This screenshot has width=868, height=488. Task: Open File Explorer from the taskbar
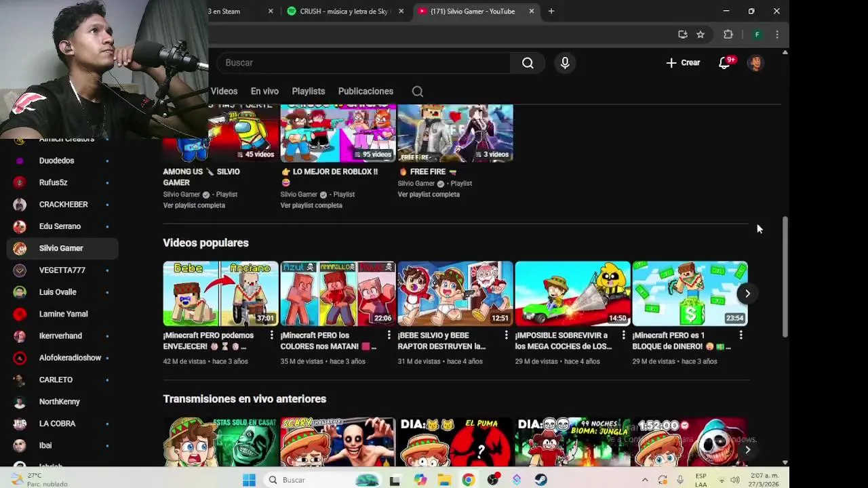(x=444, y=480)
